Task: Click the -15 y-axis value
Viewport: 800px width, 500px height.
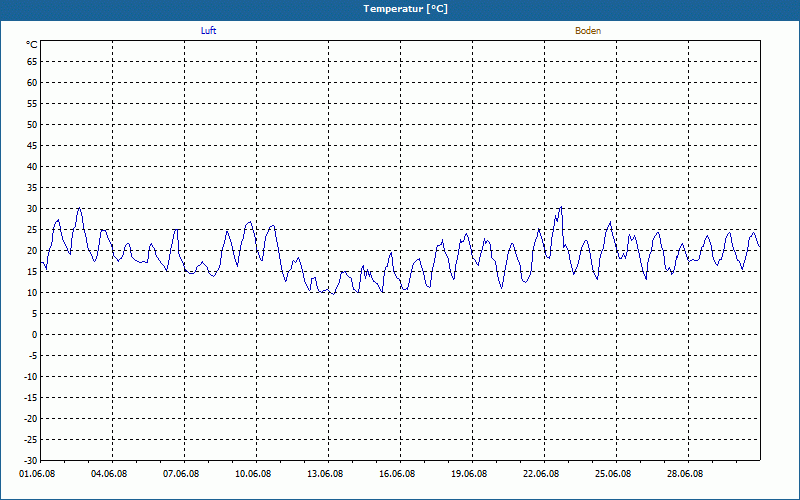Action: (31, 397)
